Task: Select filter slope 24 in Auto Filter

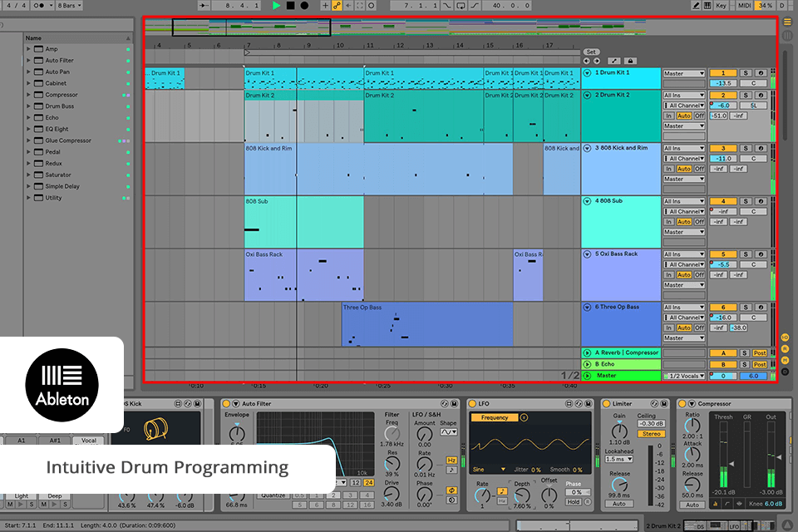Action: point(368,483)
